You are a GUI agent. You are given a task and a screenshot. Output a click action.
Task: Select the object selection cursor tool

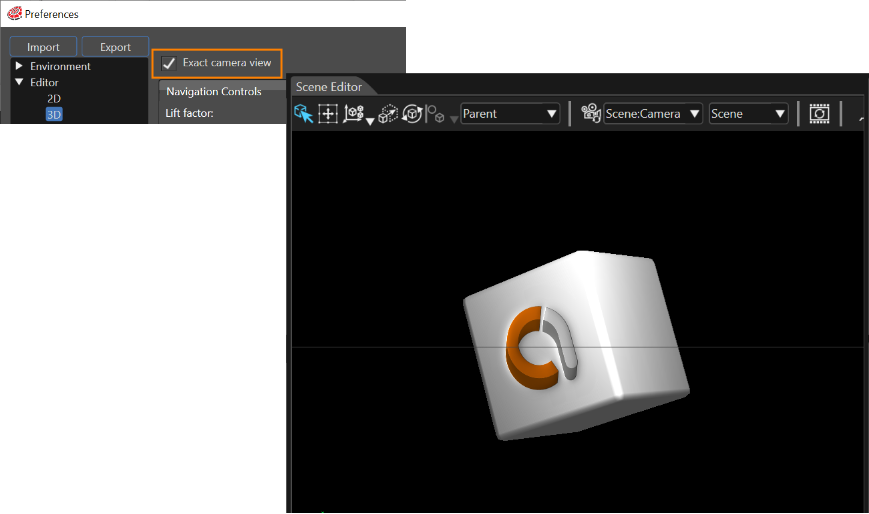(x=303, y=114)
